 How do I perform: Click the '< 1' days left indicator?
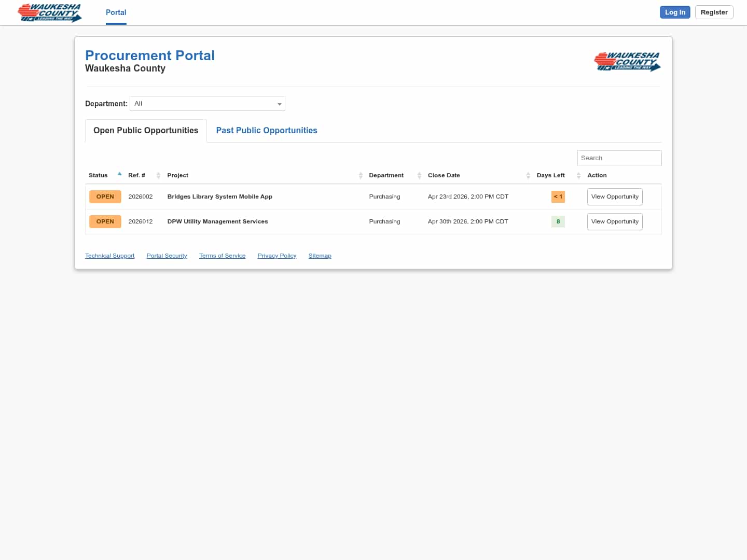coord(558,197)
